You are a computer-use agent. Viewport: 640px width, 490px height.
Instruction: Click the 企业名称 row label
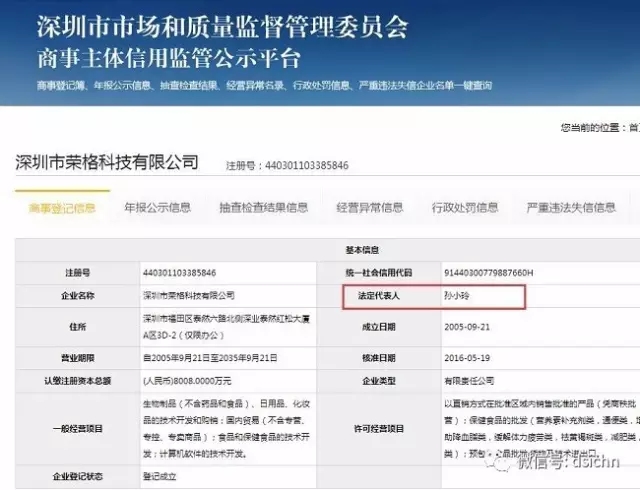[x=78, y=296]
